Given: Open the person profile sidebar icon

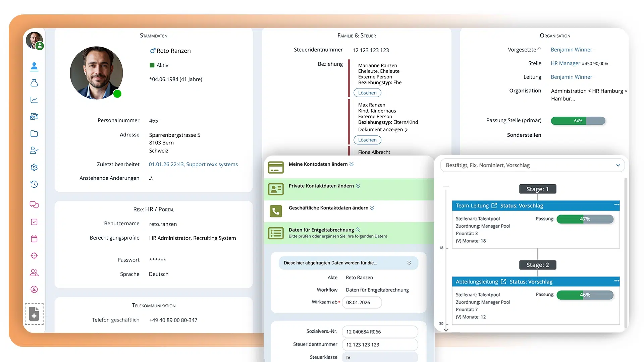Looking at the screenshot, I should (x=34, y=66).
